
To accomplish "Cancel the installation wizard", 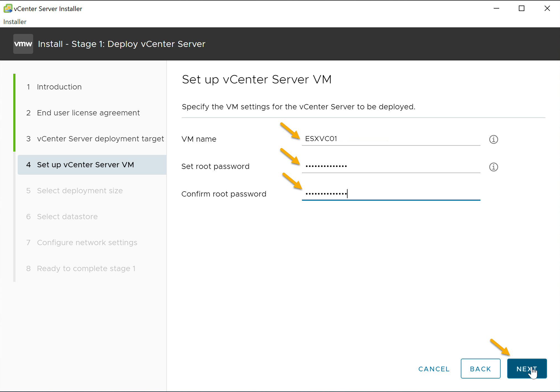I will click(434, 369).
